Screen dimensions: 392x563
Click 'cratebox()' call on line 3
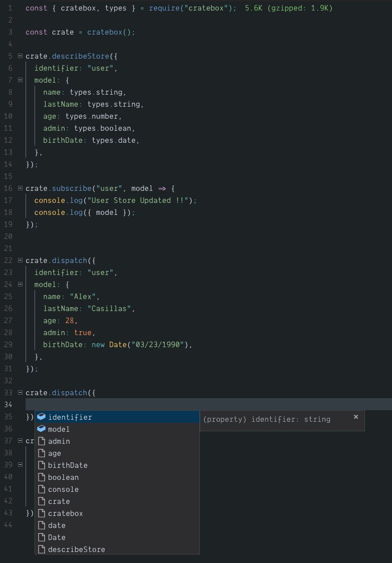pos(109,32)
